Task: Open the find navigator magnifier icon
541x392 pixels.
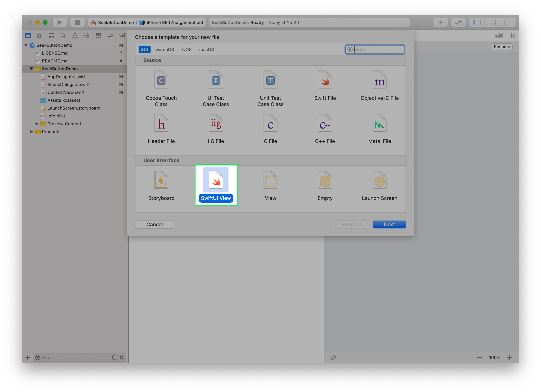Action: [63, 35]
